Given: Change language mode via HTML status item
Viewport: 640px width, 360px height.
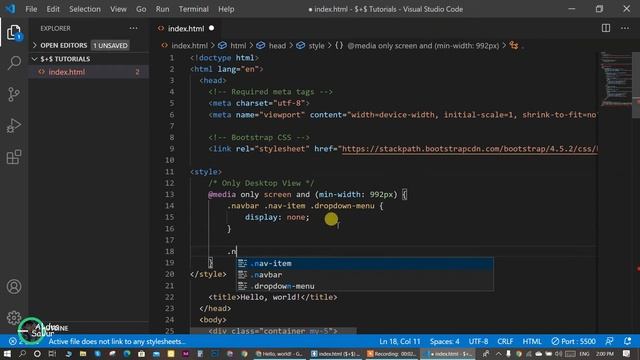Looking at the screenshot, I should click(532, 341).
